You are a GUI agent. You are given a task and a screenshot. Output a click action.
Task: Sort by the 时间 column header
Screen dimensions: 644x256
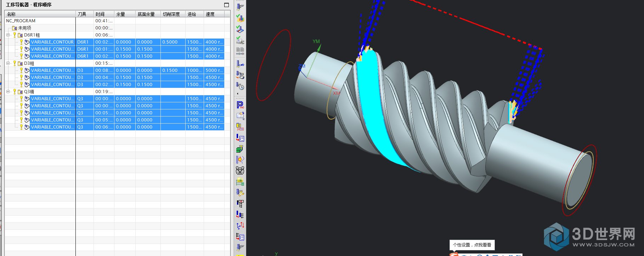point(104,14)
